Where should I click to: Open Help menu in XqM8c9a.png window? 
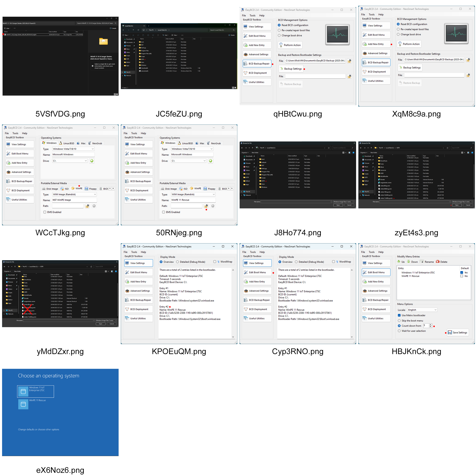[381, 15]
